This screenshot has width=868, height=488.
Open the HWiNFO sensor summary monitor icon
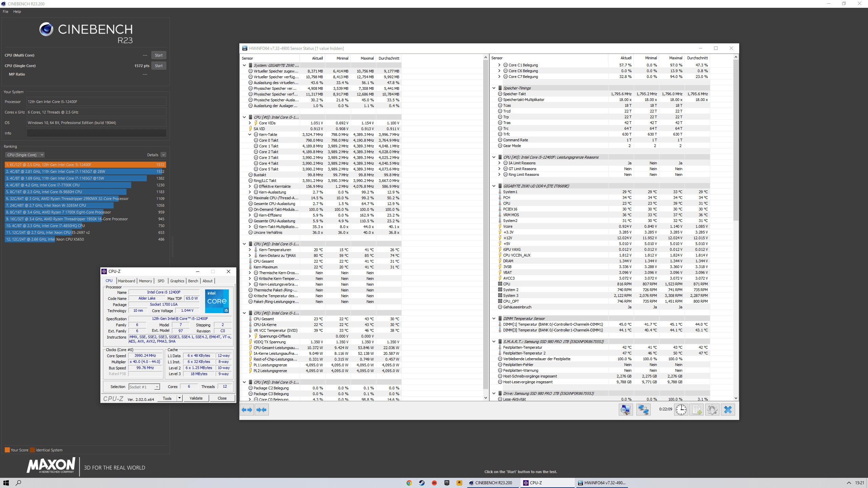[x=626, y=410]
